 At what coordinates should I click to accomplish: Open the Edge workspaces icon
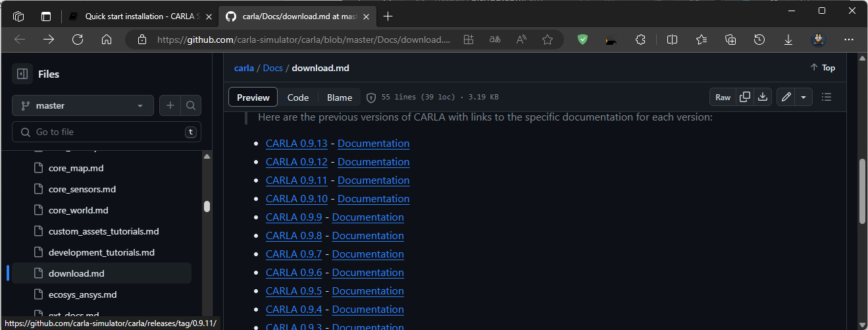point(18,16)
